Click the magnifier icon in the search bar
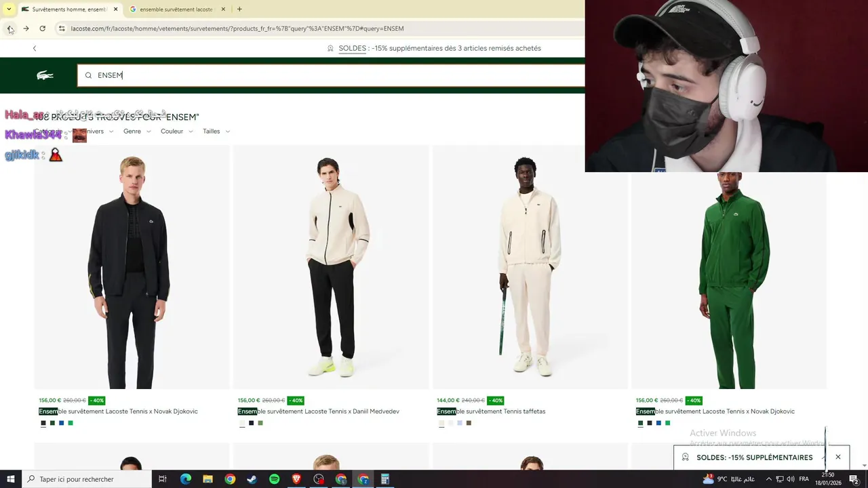Image resolution: width=868 pixels, height=488 pixels. 88,75
